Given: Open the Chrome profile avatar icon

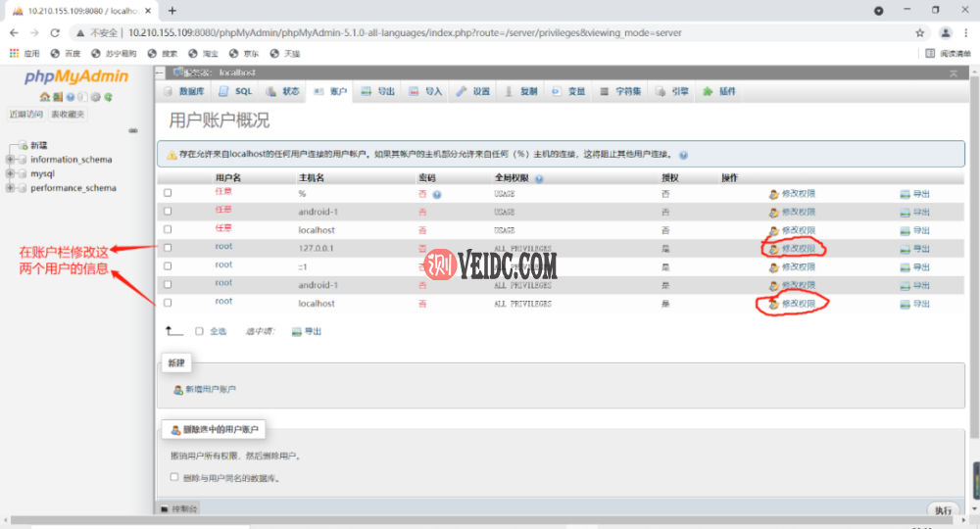Looking at the screenshot, I should [946, 32].
